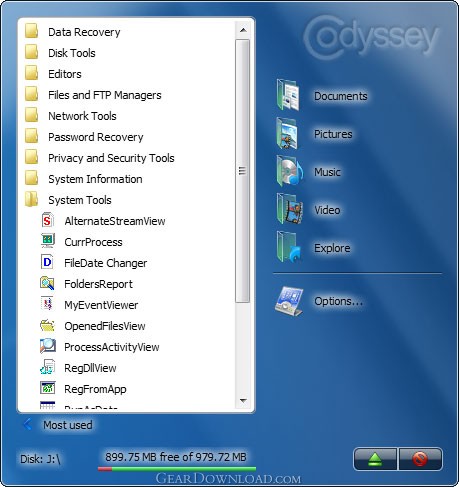
Task: Click the Video label
Action: click(x=327, y=210)
